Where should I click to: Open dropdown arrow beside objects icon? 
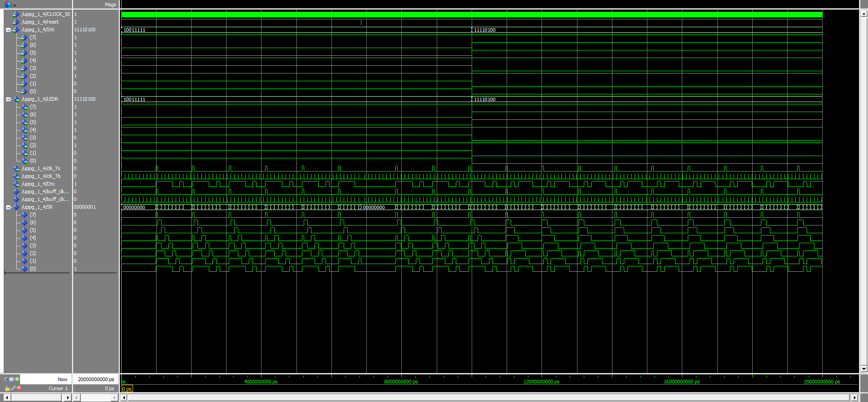[x=15, y=5]
